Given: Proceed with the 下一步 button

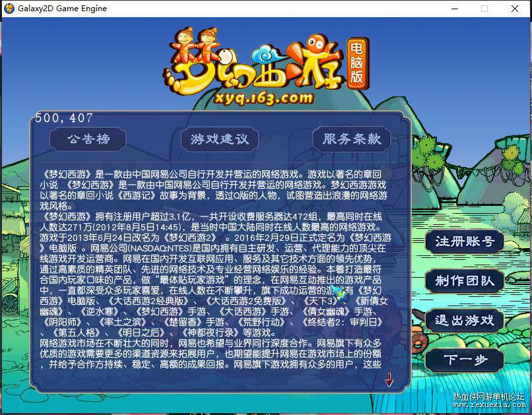Looking at the screenshot, I should pyautogui.click(x=464, y=360).
